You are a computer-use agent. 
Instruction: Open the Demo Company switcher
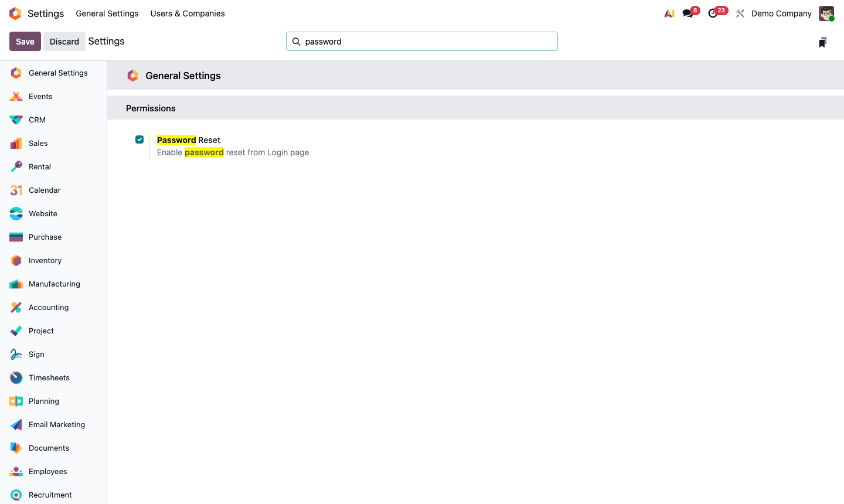click(781, 13)
